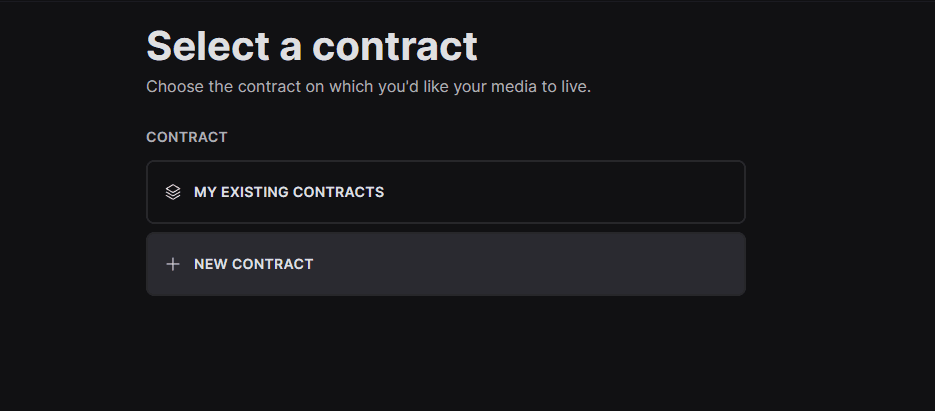Screen dimensions: 935x411
Task: Click the "Select a contract" heading
Action: coord(312,46)
